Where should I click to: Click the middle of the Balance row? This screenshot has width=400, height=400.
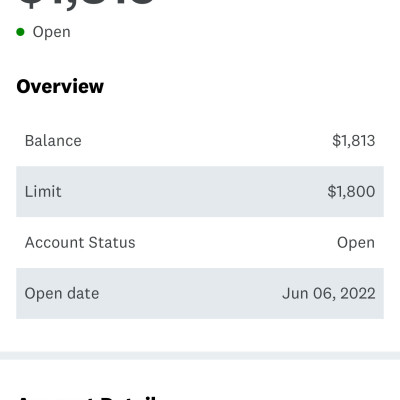(x=200, y=141)
